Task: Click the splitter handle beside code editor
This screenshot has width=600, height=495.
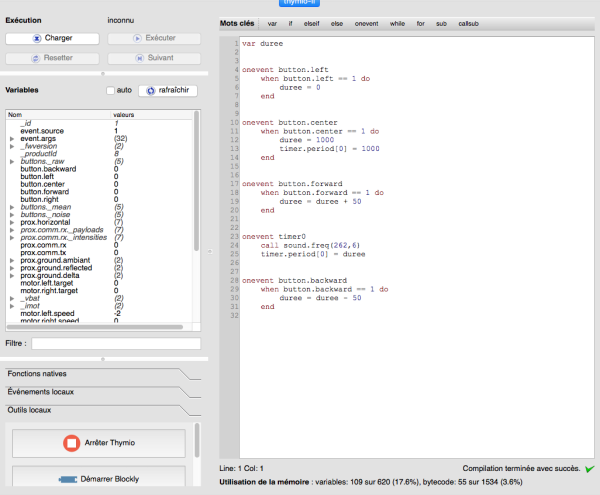Action: pyautogui.click(x=210, y=252)
